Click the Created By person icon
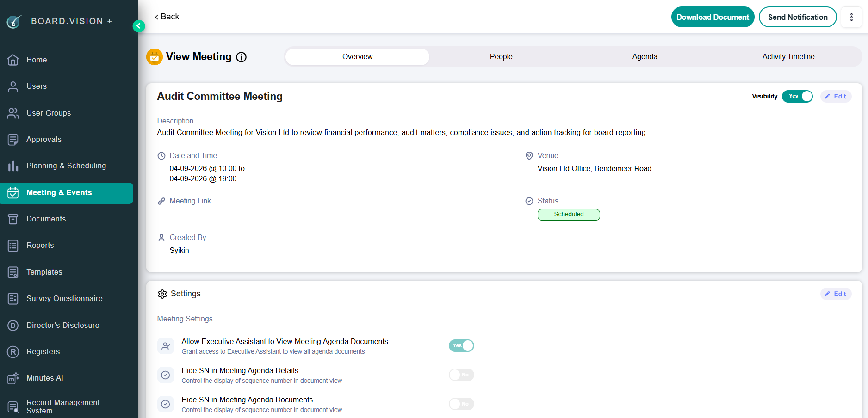The height and width of the screenshot is (418, 868). coord(161,238)
